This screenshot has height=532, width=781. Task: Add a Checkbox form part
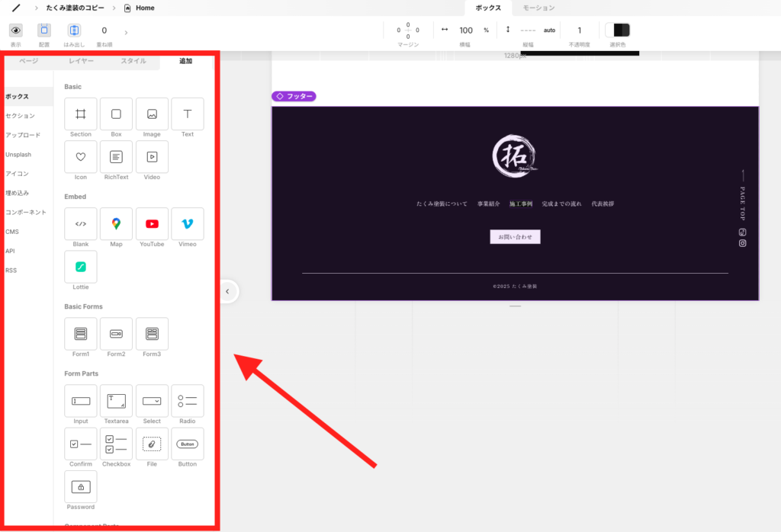(x=116, y=444)
